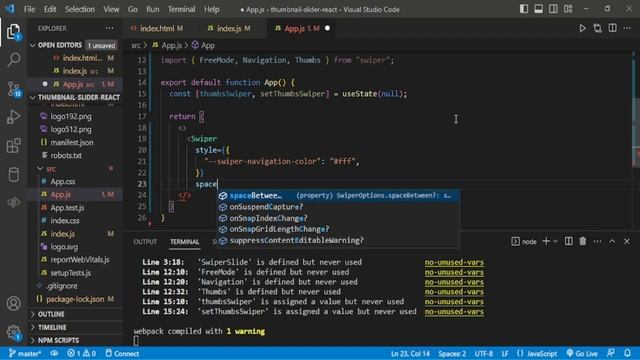Viewport: 640px width, 360px height.
Task: Toggle the bottom panel layout icon
Action: [539, 9]
